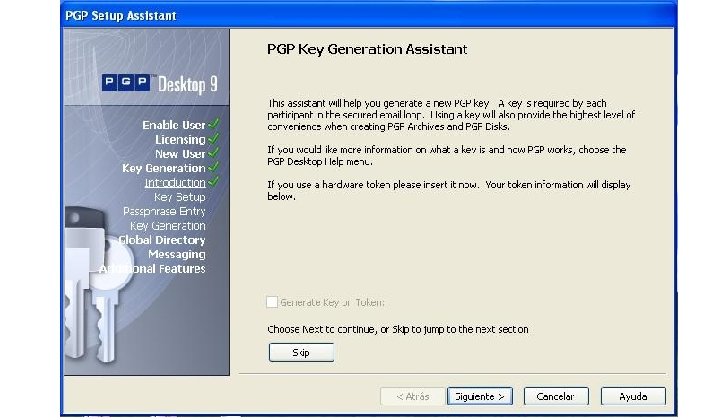The height and width of the screenshot is (420, 720).
Task: Proceed with the Siguiente button
Action: [x=479, y=396]
